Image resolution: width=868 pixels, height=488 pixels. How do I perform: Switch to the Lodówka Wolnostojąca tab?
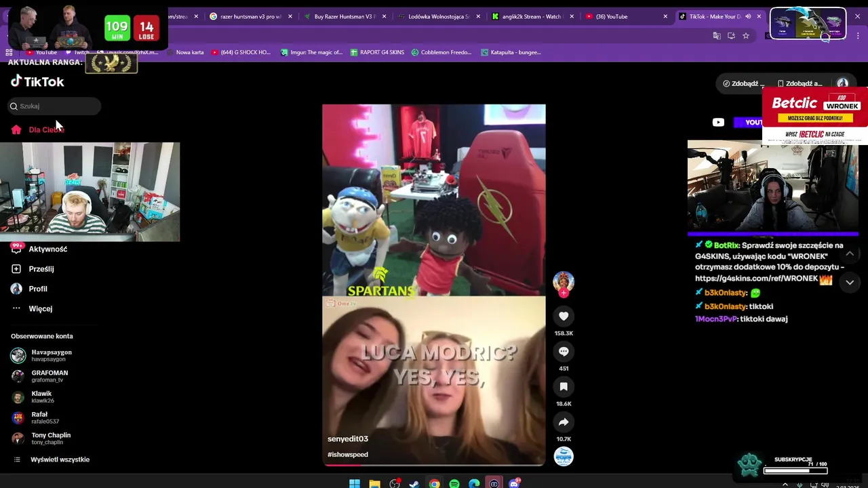click(x=437, y=16)
